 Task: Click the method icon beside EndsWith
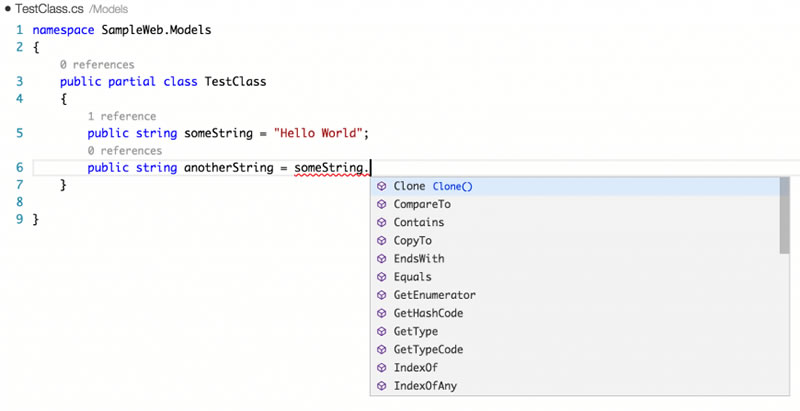tap(381, 259)
